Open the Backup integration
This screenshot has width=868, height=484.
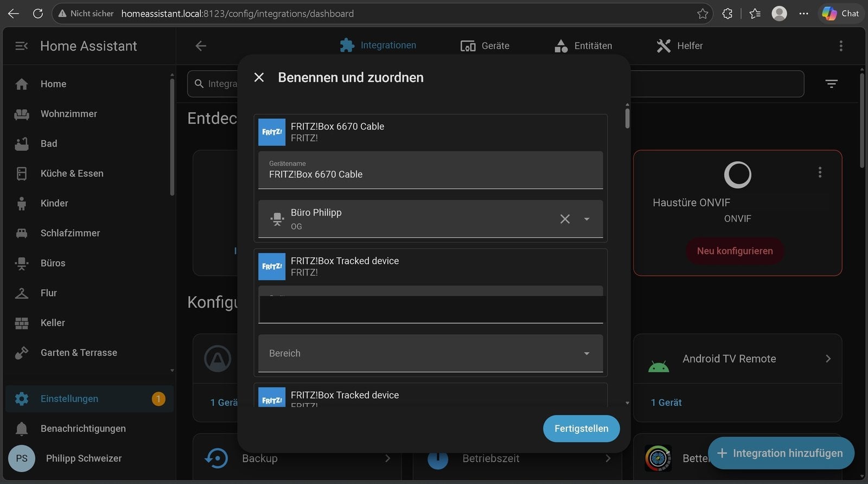pos(297,458)
